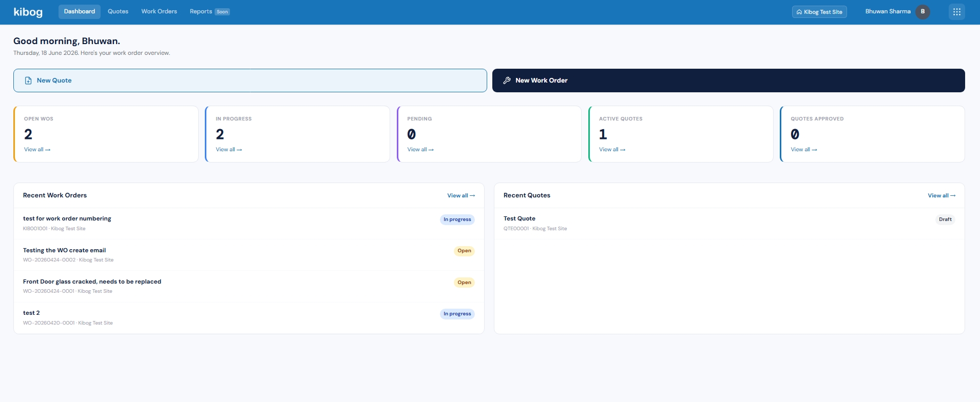980x402 pixels.
Task: Open 'Testing the WO create email' work order
Action: coord(249,255)
